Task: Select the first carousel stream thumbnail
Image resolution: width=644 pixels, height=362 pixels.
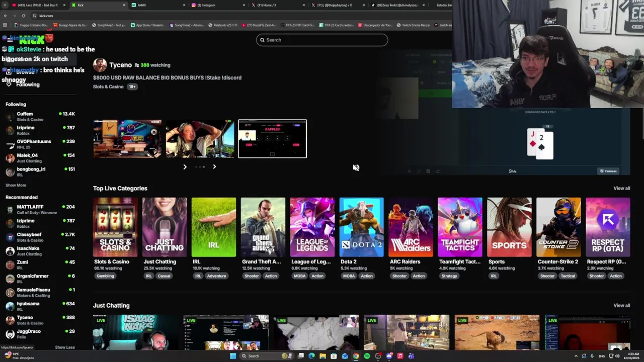Action: [x=127, y=139]
